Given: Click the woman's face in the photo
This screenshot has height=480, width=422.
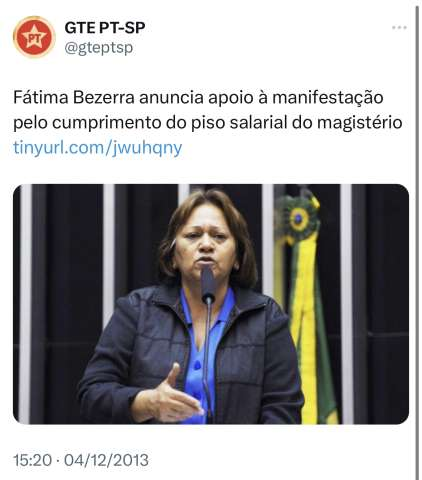Looking at the screenshot, I should coord(206,243).
